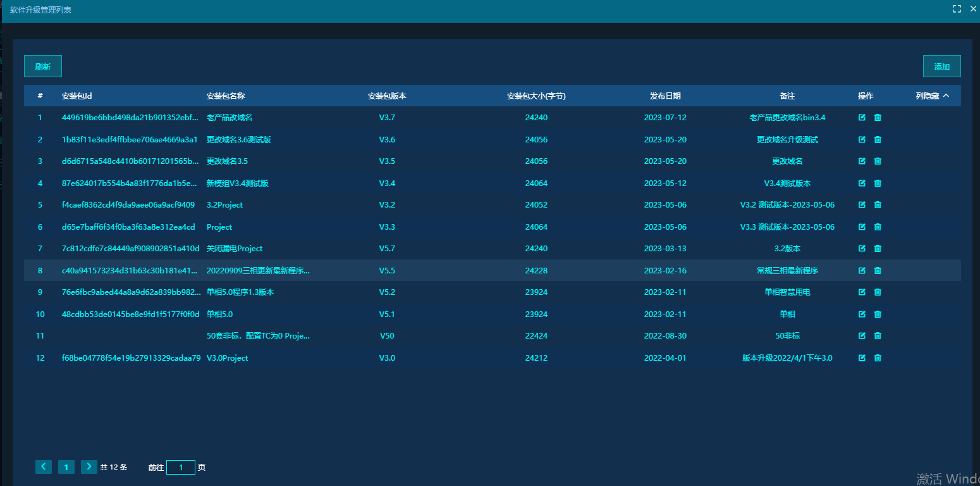
Task: Delete the 老产品改域名 V3.7 package row
Action: 878,118
